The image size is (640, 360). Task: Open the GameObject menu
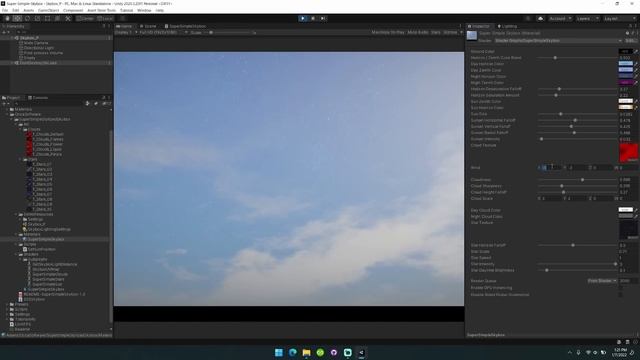48,10
